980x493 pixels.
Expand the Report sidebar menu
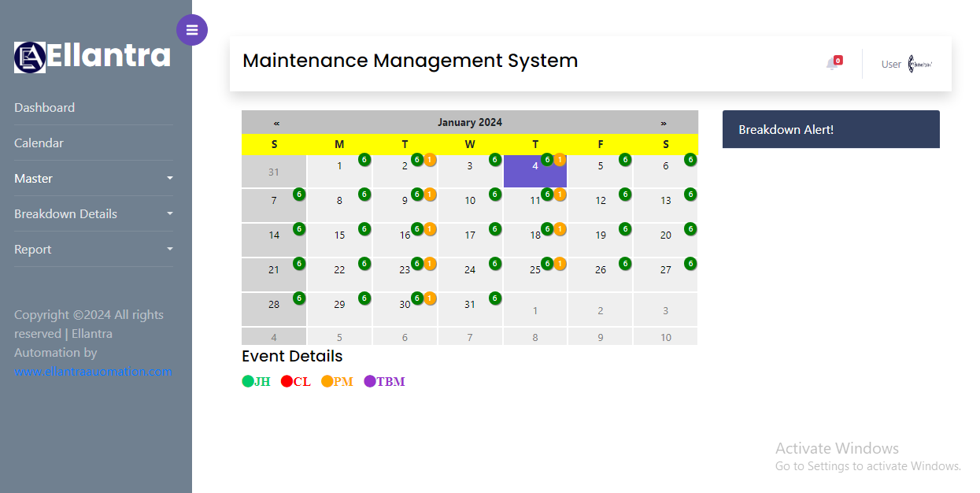click(x=93, y=250)
